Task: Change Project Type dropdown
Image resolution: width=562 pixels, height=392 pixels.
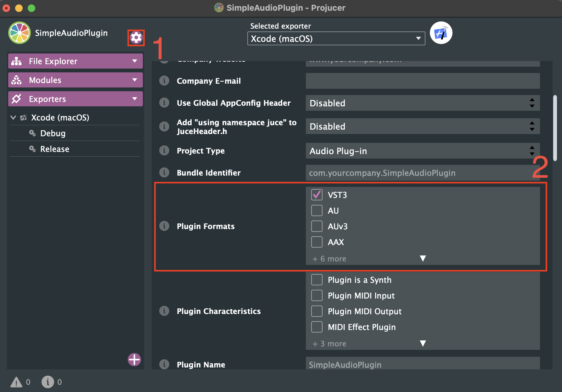Action: click(423, 151)
